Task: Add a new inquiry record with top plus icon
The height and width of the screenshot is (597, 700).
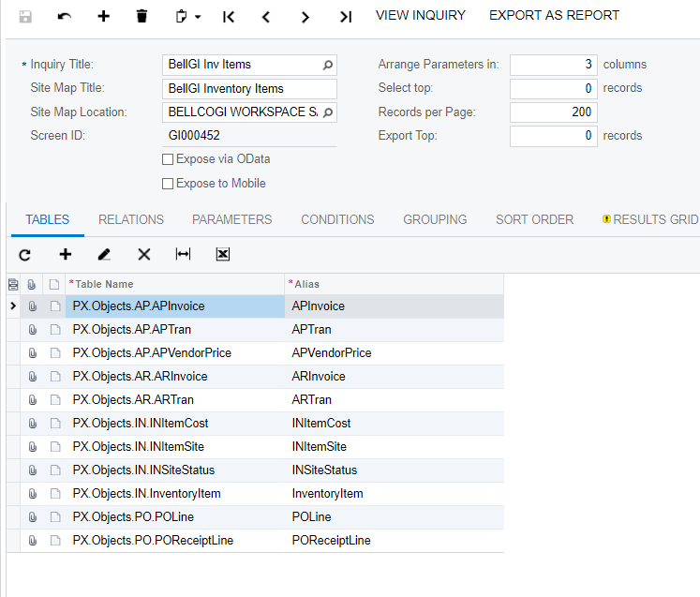Action: [103, 16]
